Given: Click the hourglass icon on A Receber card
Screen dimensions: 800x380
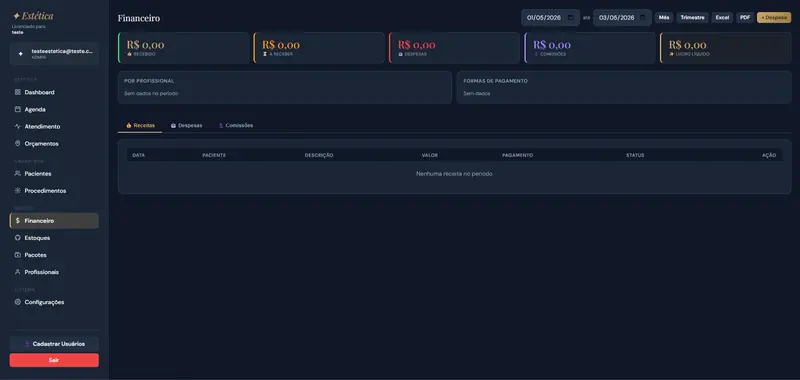Looking at the screenshot, I should click(x=265, y=54).
